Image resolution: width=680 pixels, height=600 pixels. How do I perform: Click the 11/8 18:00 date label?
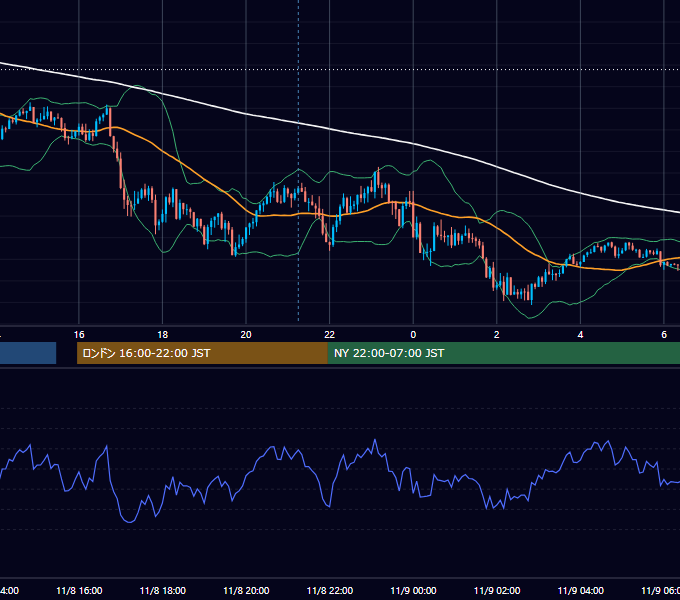tap(163, 591)
